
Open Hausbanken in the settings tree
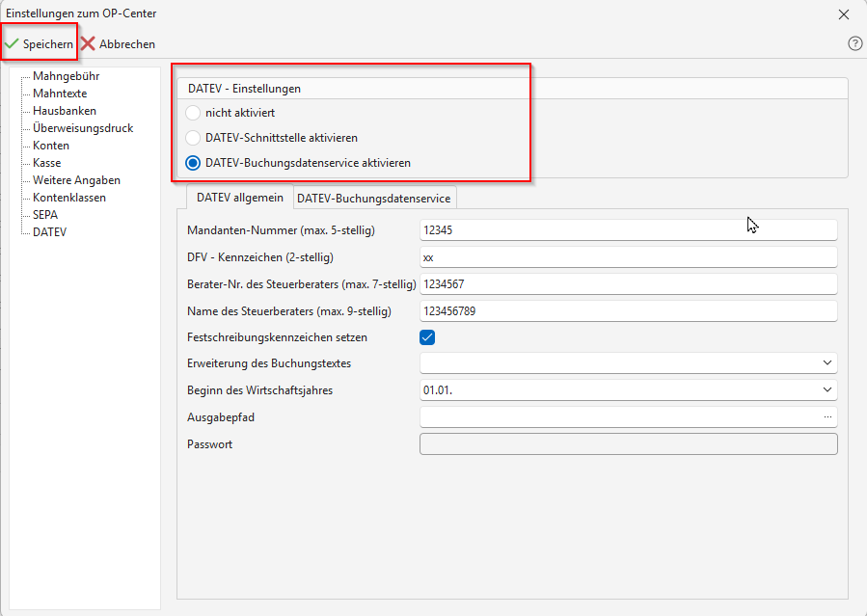65,111
